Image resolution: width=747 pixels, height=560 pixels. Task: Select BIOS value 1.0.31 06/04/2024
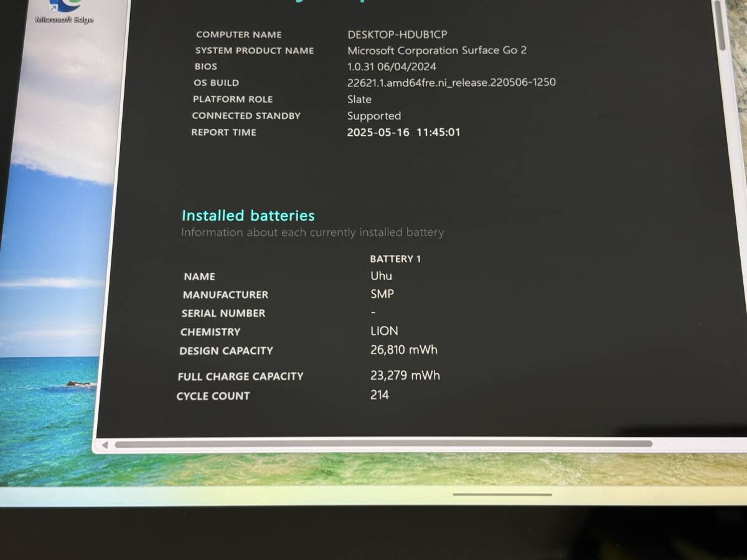click(392, 67)
